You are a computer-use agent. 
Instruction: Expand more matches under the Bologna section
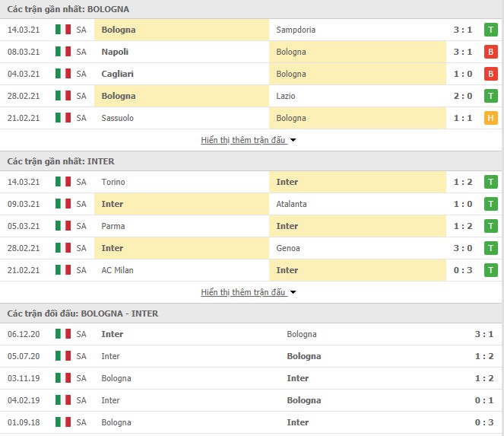pyautogui.click(x=243, y=140)
